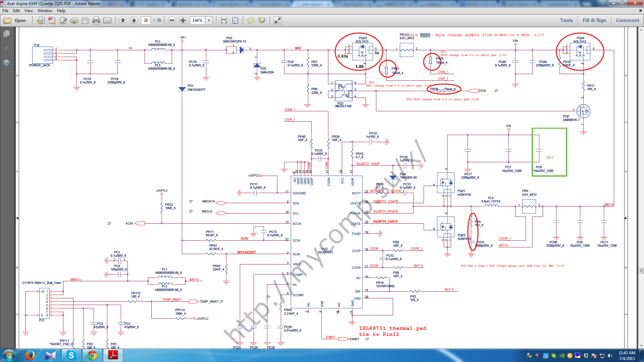Click the page number input field
This screenshot has height=362, width=644.
[146, 20]
